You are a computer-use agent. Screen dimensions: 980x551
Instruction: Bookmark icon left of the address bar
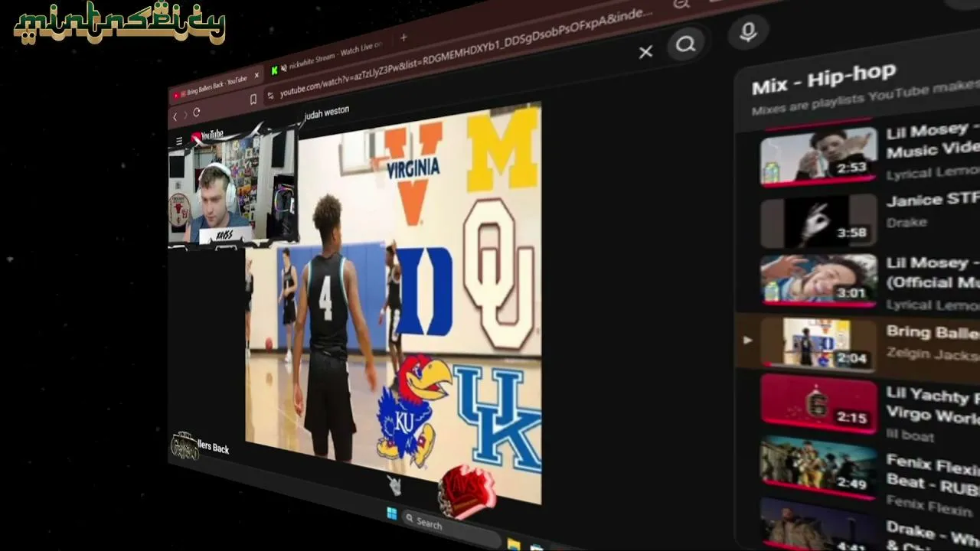tap(253, 99)
